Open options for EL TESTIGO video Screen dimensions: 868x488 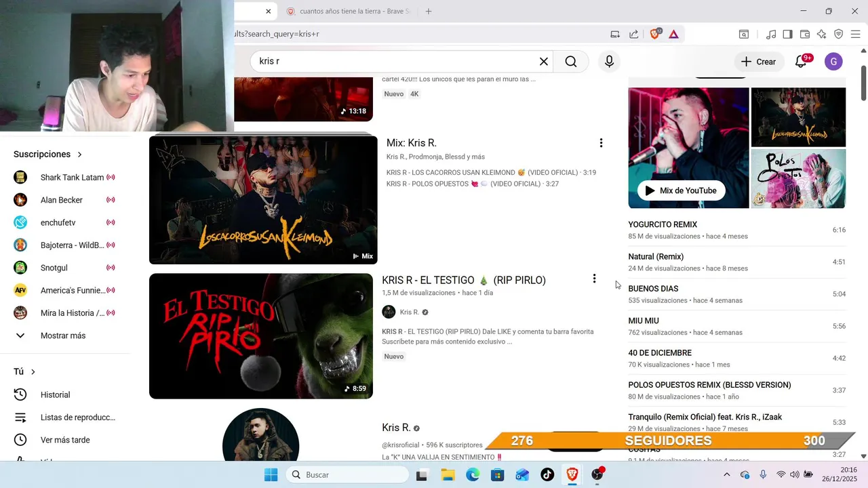click(594, 279)
